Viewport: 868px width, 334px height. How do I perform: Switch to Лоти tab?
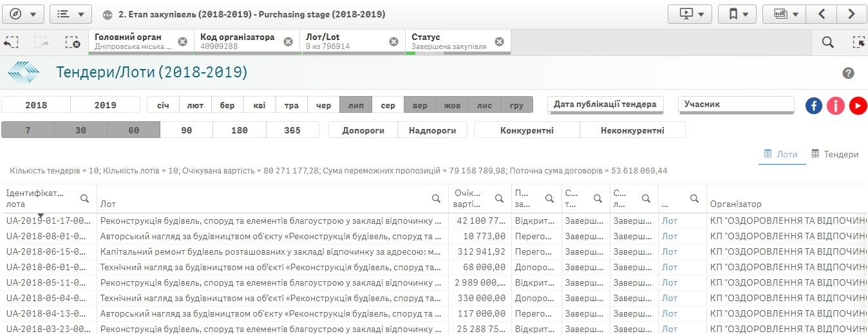tap(780, 154)
